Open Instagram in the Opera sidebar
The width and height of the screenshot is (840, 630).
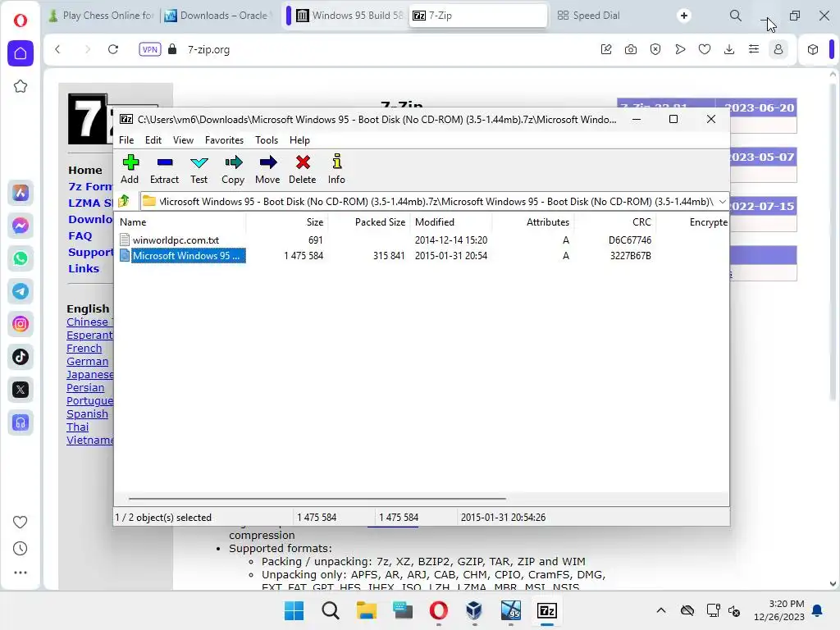click(x=21, y=324)
